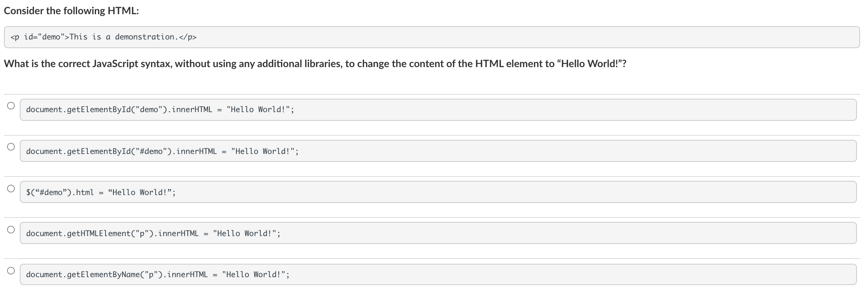The height and width of the screenshot is (304, 868).
Task: Pick the radio button for getHTMLElement("p") answer
Action: point(11,229)
